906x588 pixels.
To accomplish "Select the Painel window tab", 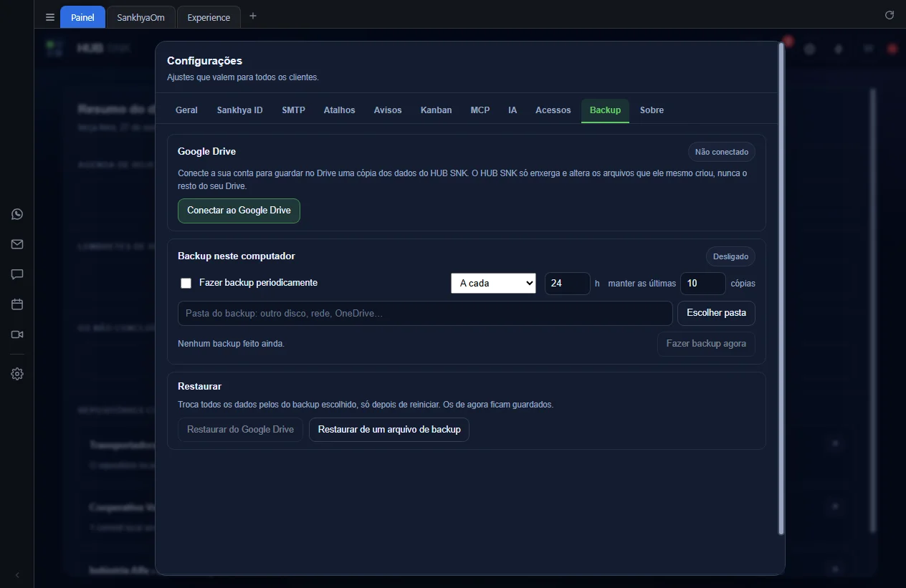I will [x=82, y=17].
